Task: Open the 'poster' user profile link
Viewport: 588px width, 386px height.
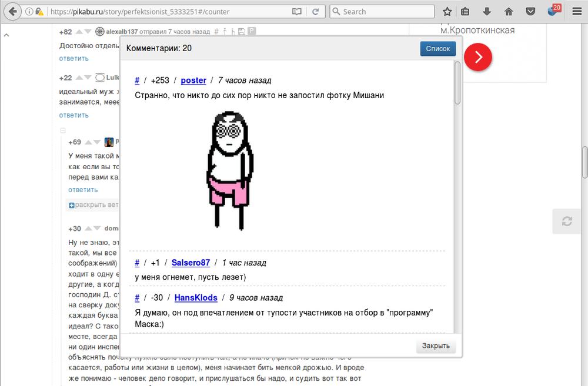Action: click(x=193, y=80)
